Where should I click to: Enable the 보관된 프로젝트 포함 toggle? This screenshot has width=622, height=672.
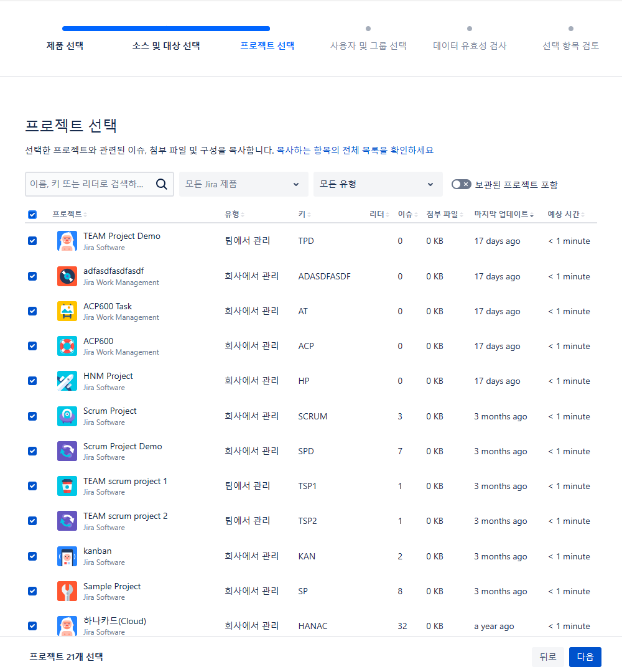462,184
